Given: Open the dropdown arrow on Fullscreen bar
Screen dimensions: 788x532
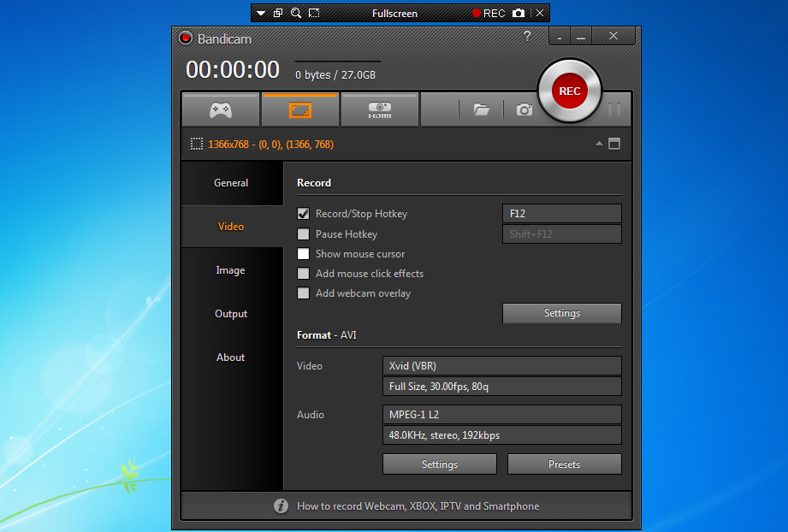Looking at the screenshot, I should point(261,13).
